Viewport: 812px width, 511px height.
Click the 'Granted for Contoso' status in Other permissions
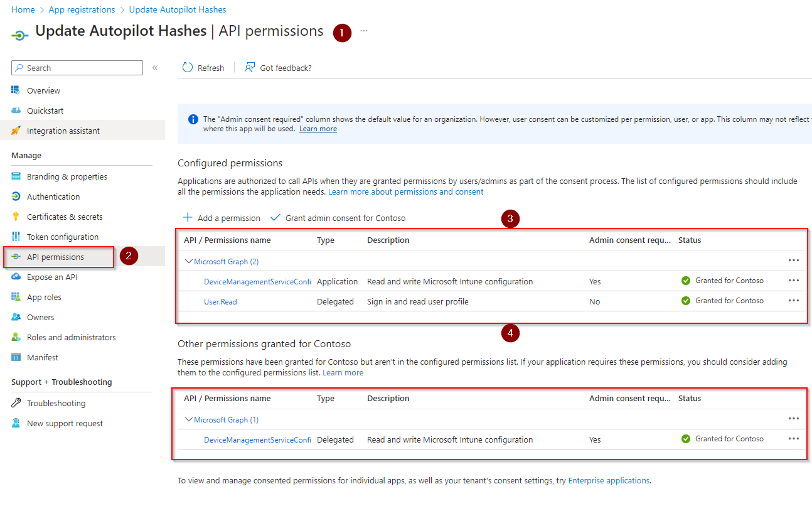(722, 439)
